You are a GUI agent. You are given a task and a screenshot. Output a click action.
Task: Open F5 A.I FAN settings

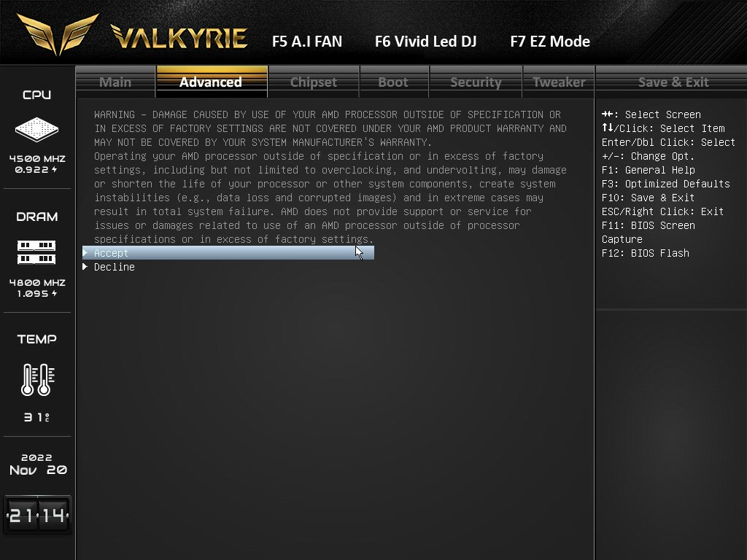(306, 42)
